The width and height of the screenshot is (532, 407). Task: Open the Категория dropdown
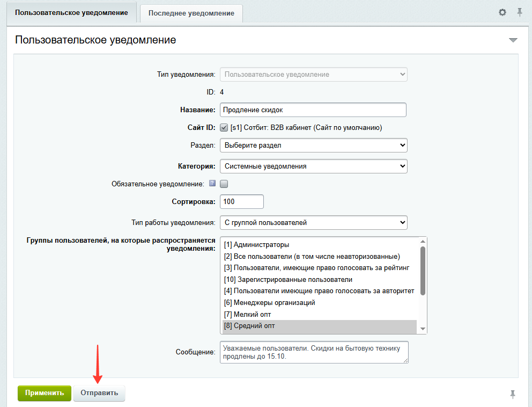point(314,166)
